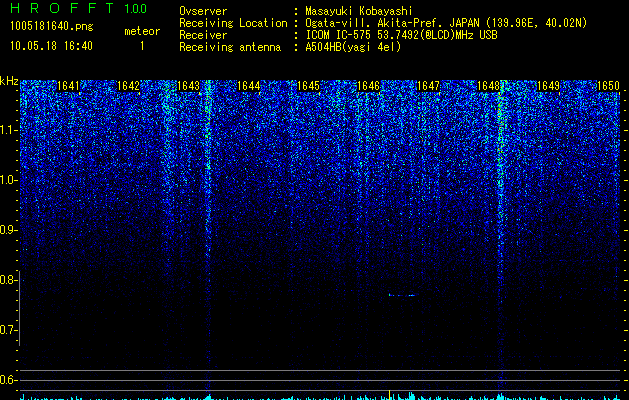Screen dimensions: 629x400
Task: Click the 1645 time marker
Action: (308, 86)
